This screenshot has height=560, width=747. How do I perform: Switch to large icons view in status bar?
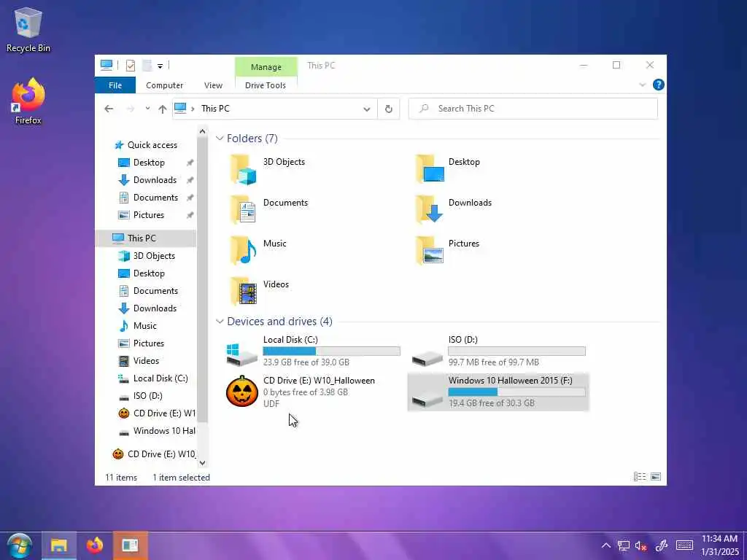click(x=656, y=477)
